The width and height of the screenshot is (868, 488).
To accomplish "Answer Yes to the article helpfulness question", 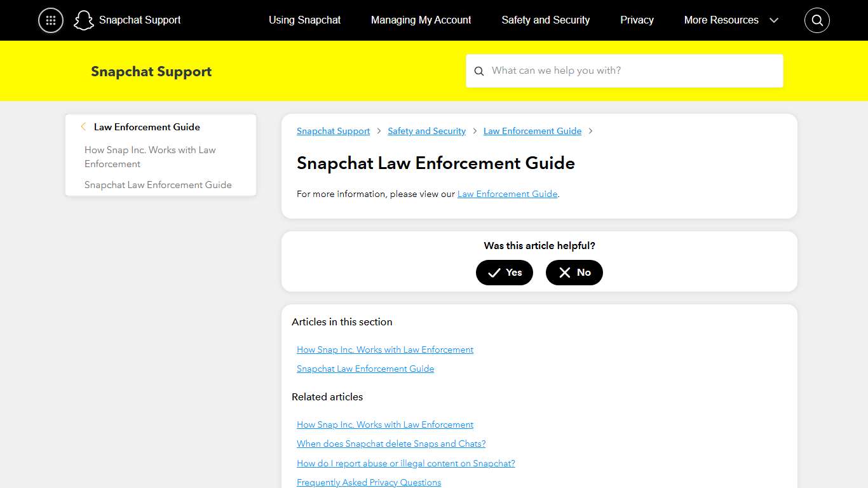I will click(x=505, y=273).
